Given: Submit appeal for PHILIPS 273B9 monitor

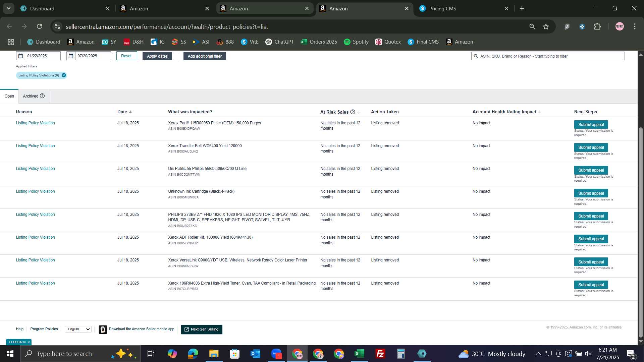Looking at the screenshot, I should 591,216.
